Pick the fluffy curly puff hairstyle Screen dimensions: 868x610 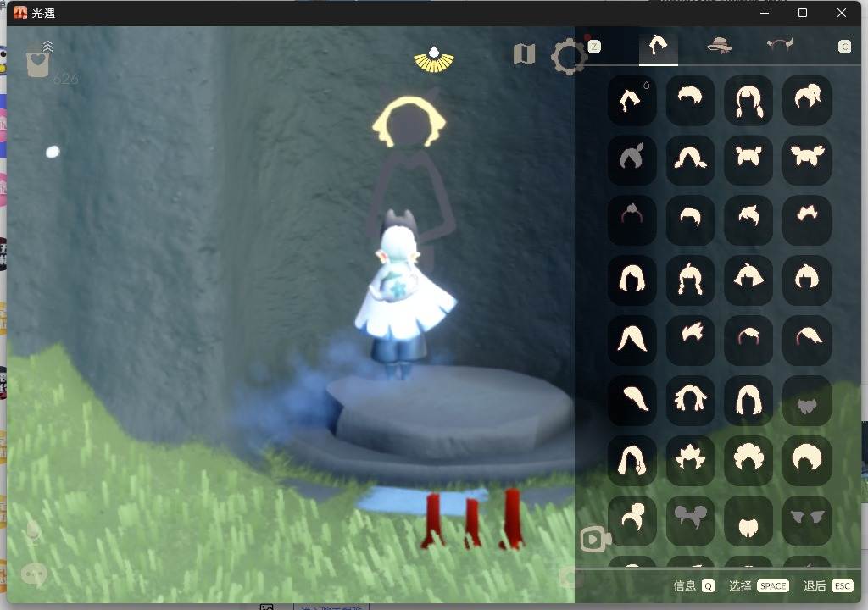[x=748, y=459]
